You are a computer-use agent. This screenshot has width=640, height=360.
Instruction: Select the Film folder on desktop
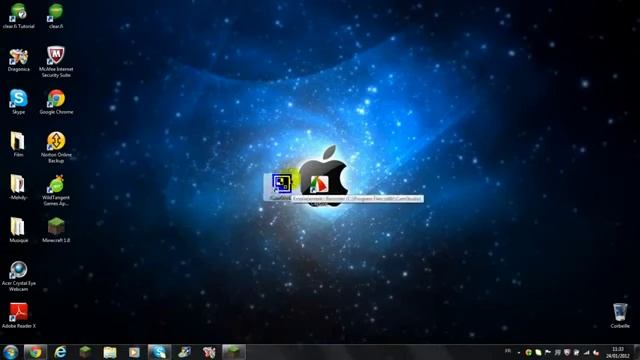18,144
